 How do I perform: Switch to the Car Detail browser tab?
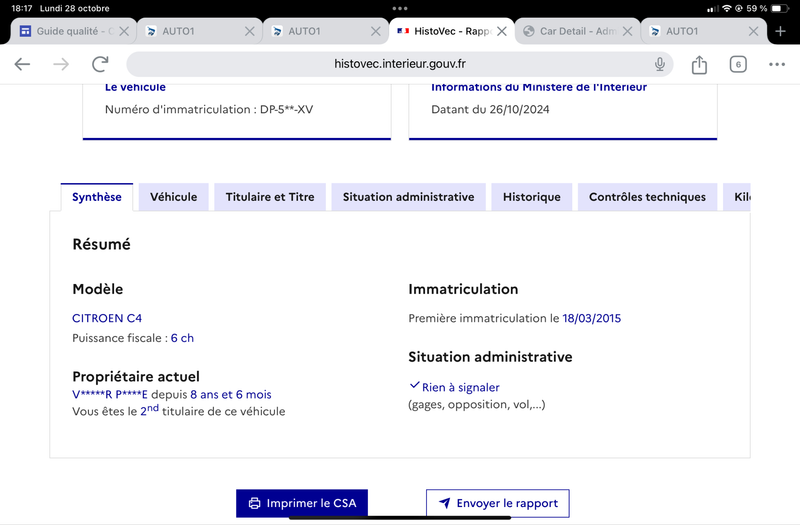[x=570, y=31]
